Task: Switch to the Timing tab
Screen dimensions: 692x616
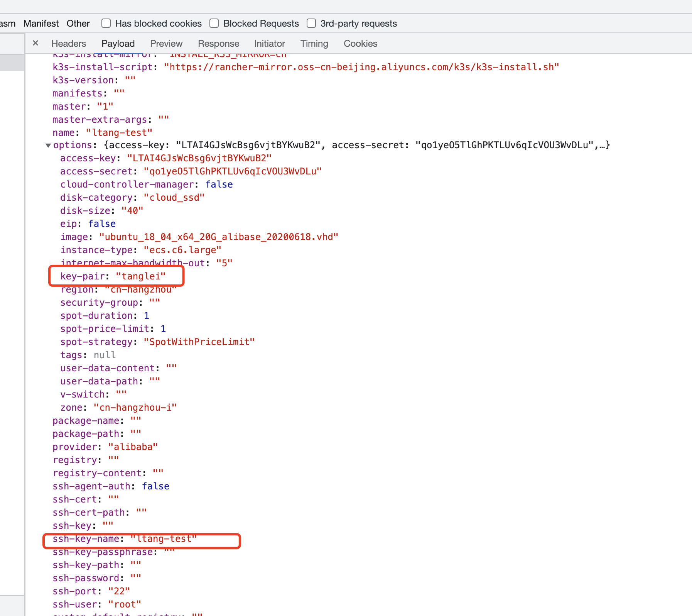Action: (314, 44)
